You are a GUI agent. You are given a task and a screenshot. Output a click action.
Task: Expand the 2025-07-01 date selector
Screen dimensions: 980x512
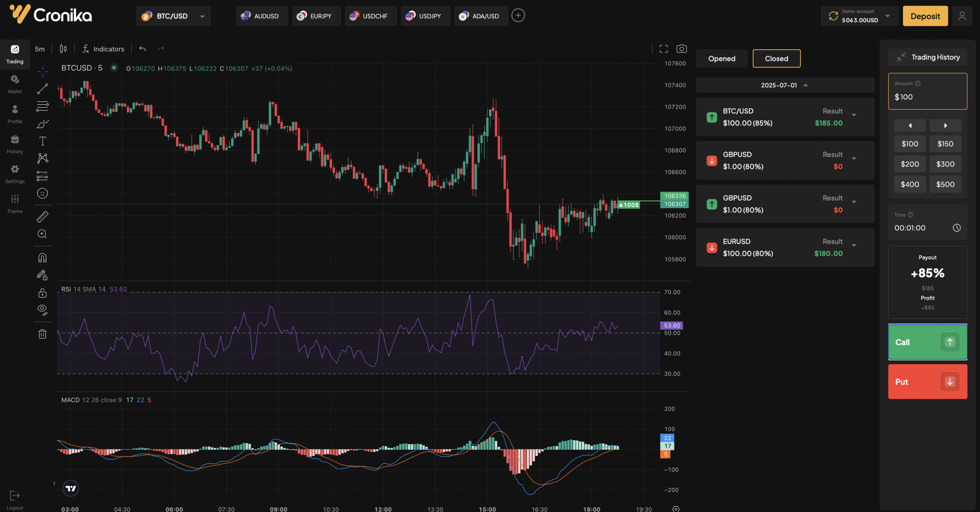click(x=785, y=85)
